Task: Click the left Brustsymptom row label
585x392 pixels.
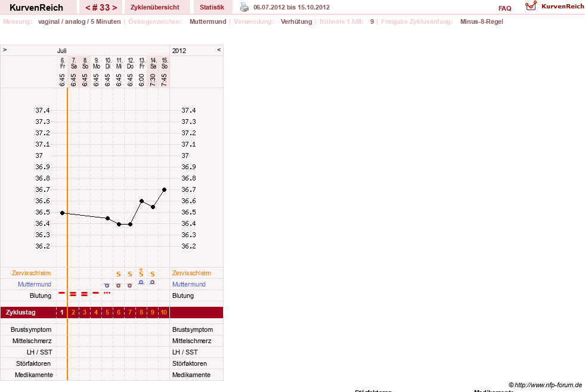Action: pyautogui.click(x=31, y=330)
